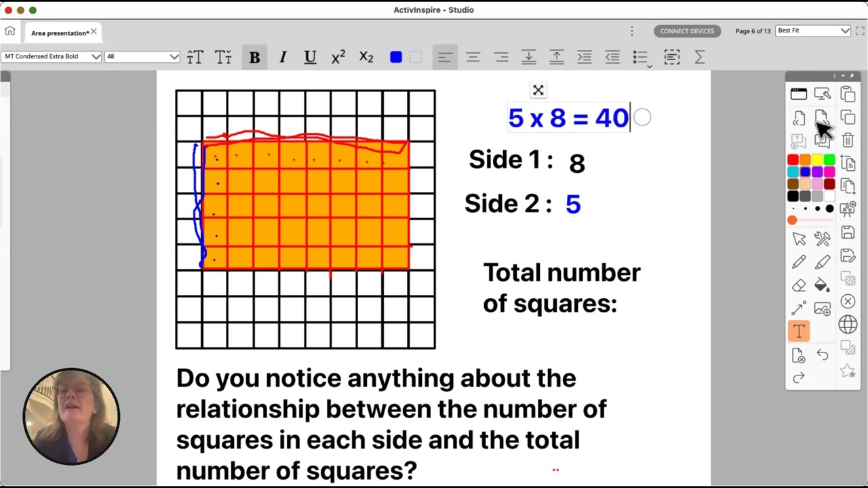The image size is (868, 488).
Task: Open the font size 48 dropdown
Action: click(142, 56)
